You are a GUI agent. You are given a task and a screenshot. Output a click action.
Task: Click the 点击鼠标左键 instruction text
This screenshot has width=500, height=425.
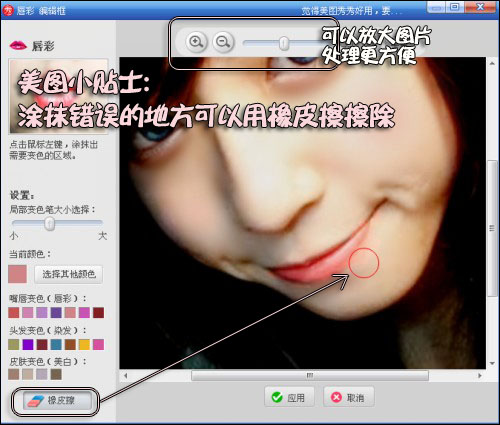[x=54, y=150]
